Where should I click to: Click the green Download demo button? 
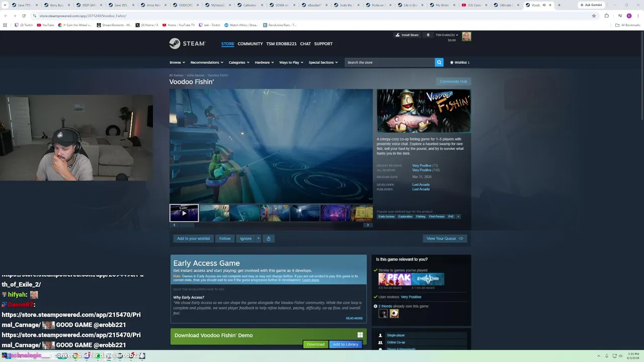(x=315, y=344)
